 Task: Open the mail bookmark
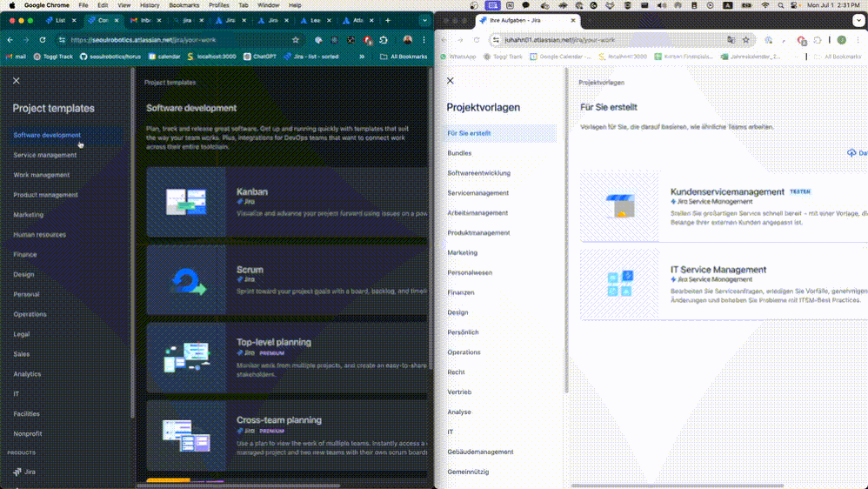pos(16,57)
